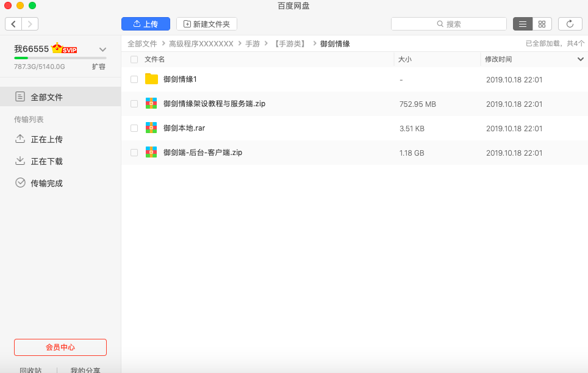Viewport: 588px width, 373px height.
Task: Switch to list view layout
Action: pyautogui.click(x=523, y=24)
